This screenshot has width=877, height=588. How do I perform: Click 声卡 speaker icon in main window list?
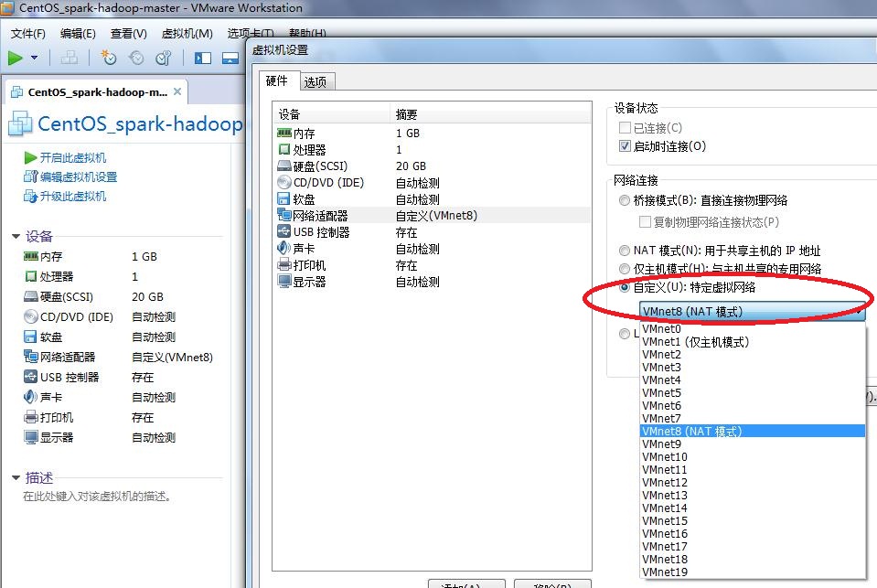pos(30,397)
